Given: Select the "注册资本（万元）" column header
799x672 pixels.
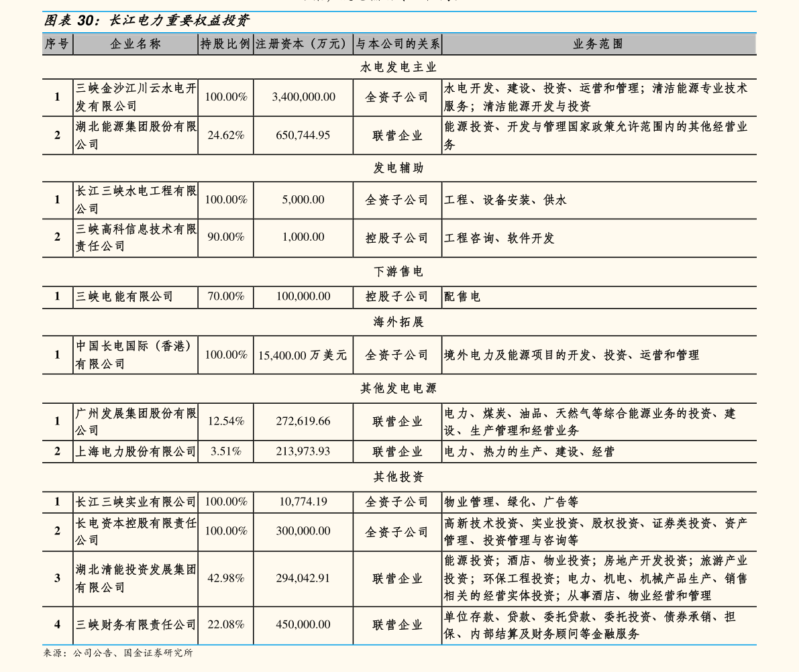Looking at the screenshot, I should (303, 44).
